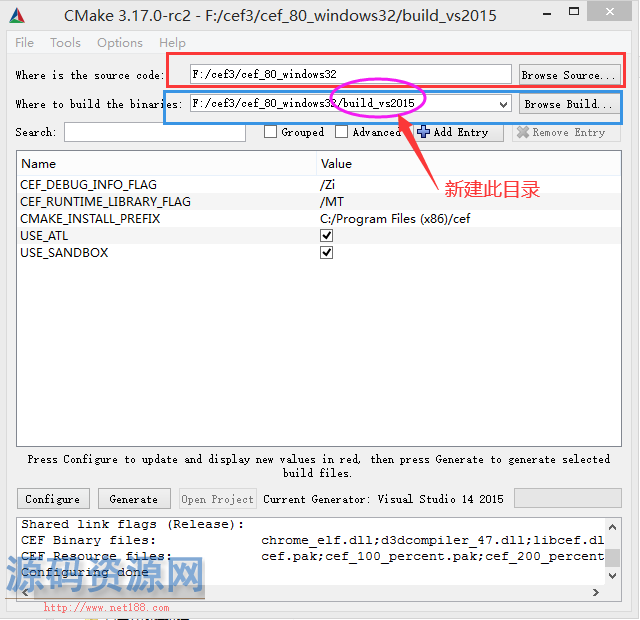The width and height of the screenshot is (640, 620).
Task: Open the Help menu
Action: click(172, 43)
